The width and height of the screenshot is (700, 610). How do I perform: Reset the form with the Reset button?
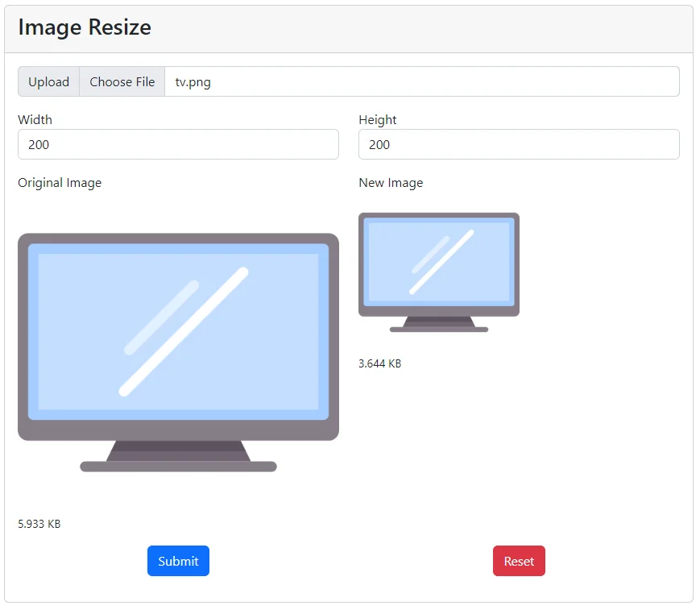tap(519, 561)
